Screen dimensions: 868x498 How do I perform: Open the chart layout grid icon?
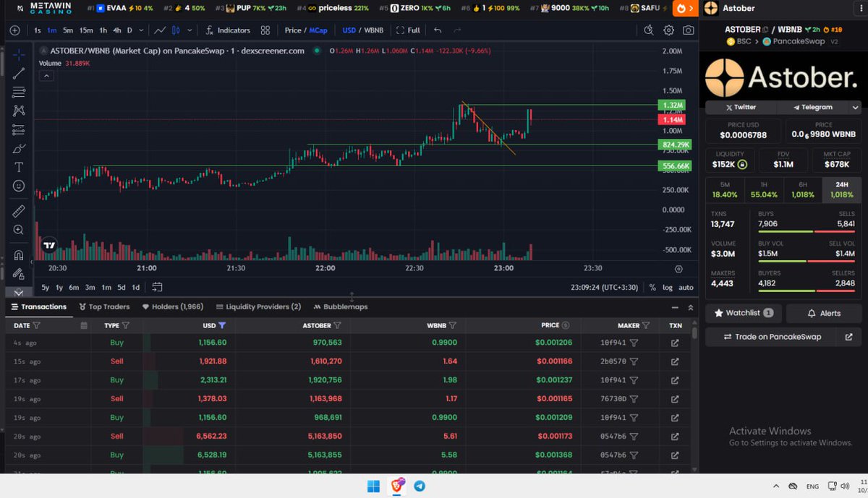pyautogui.click(x=265, y=30)
